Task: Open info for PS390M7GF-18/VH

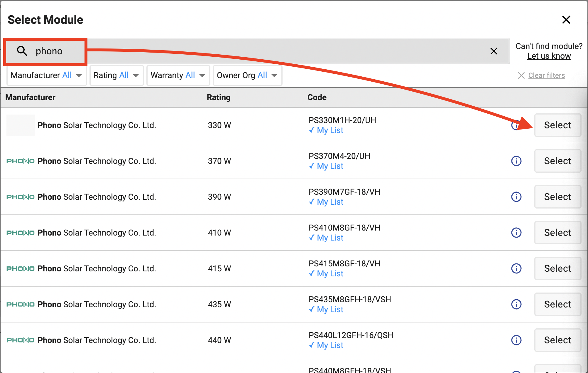Action: (516, 197)
